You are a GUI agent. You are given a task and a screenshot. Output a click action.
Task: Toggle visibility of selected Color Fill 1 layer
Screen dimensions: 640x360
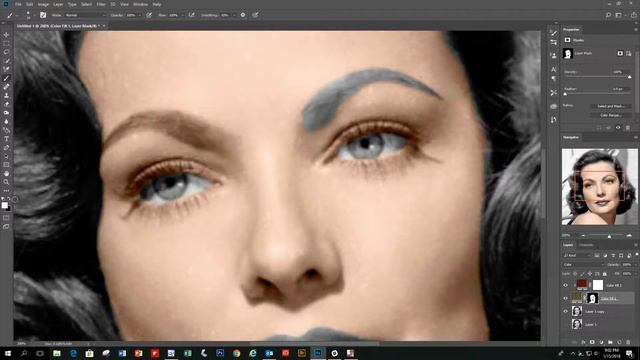(566, 298)
